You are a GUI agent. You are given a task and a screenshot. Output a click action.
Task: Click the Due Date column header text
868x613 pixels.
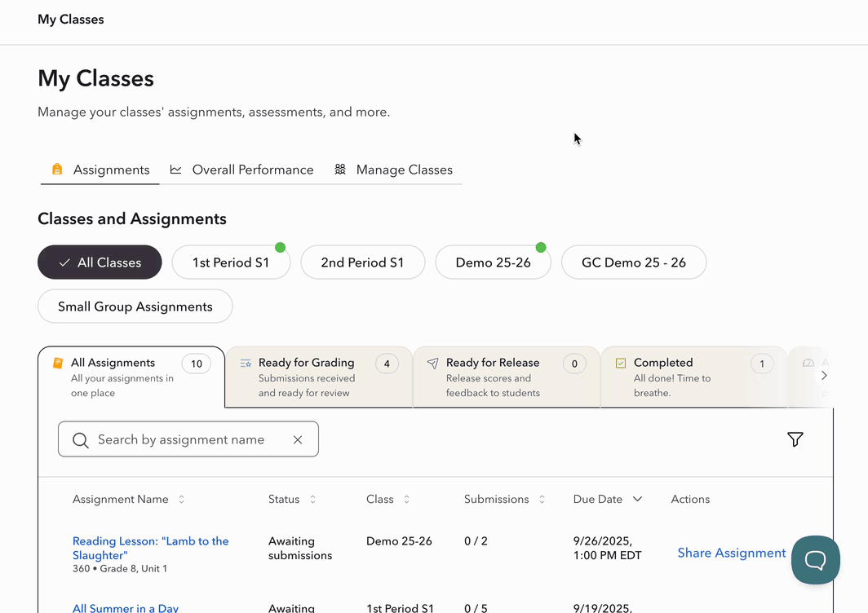[598, 499]
